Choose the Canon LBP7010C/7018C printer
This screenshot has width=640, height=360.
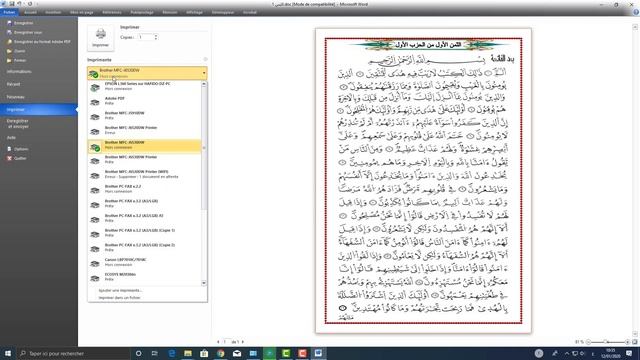tap(144, 262)
